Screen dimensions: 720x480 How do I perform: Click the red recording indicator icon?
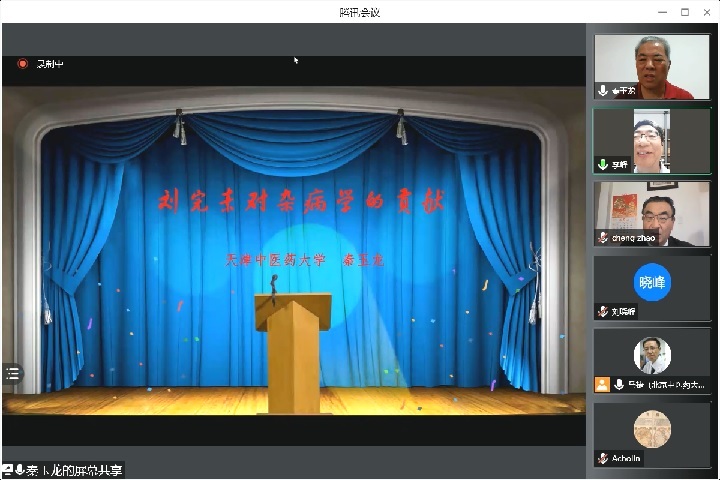[x=22, y=64]
